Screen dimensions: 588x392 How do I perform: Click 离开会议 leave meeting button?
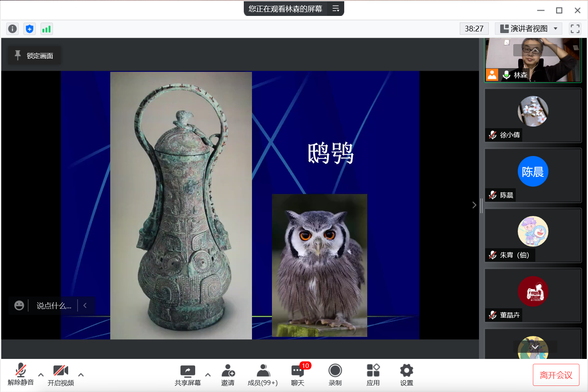click(x=556, y=375)
